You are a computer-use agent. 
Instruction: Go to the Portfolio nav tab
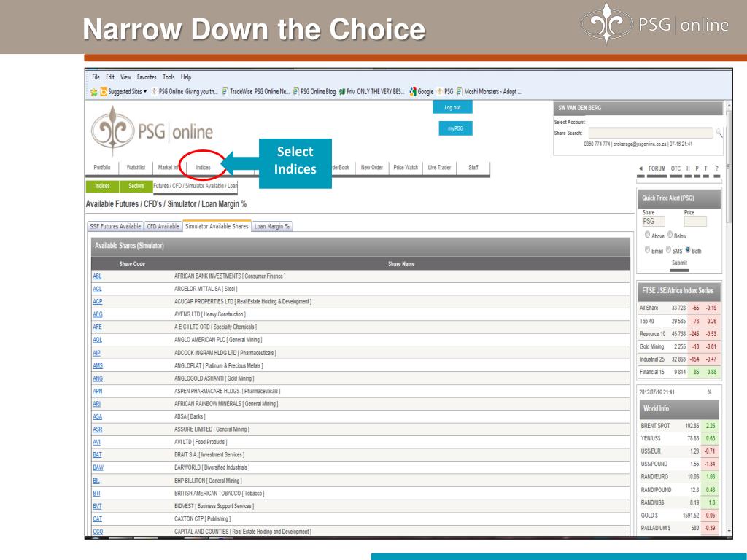102,168
